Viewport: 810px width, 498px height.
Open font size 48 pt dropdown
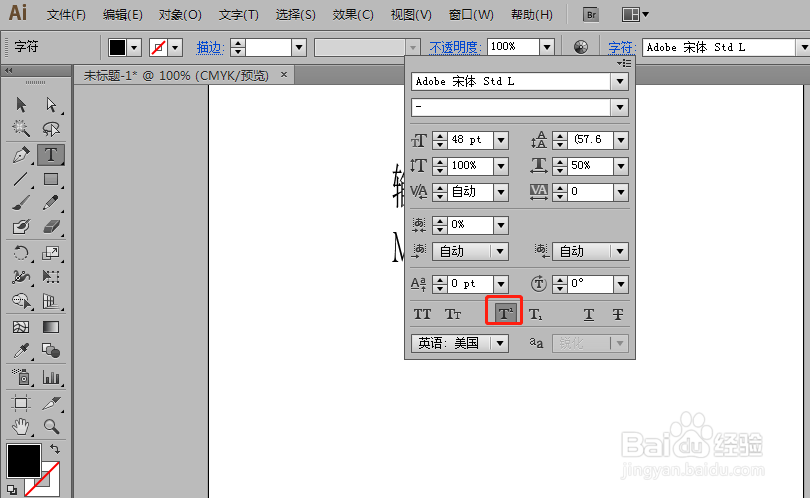point(501,140)
